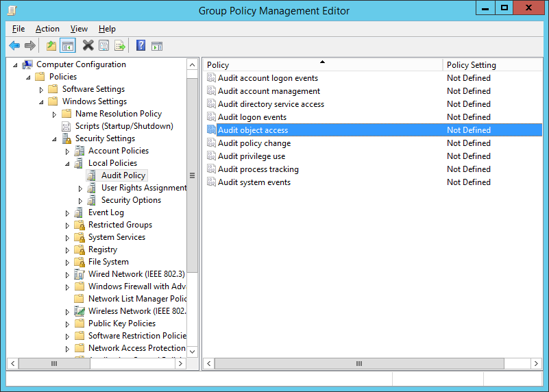Image resolution: width=549 pixels, height=392 pixels.
Task: Click the Export List toolbar icon
Action: point(120,45)
